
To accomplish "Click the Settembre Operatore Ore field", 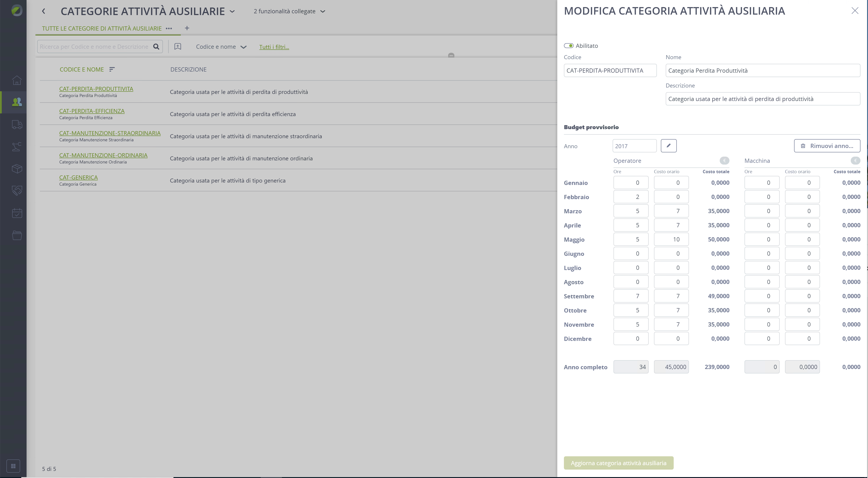I will 631,296.
